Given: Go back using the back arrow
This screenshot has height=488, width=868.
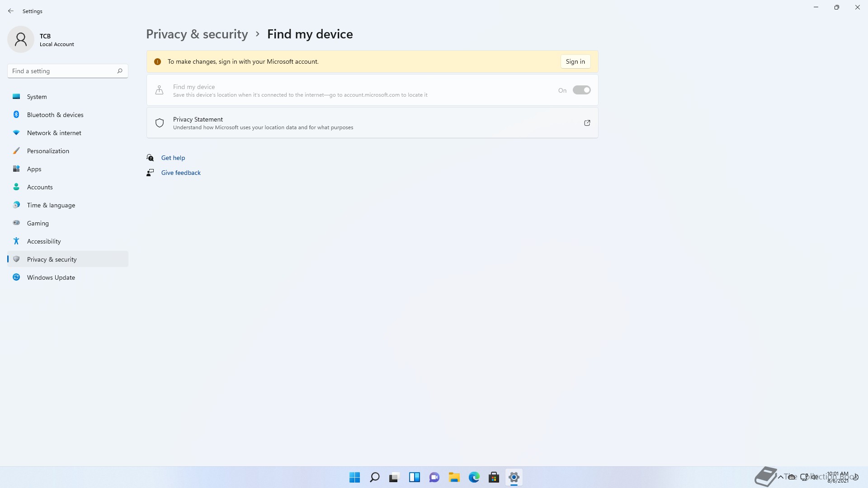Looking at the screenshot, I should [11, 11].
